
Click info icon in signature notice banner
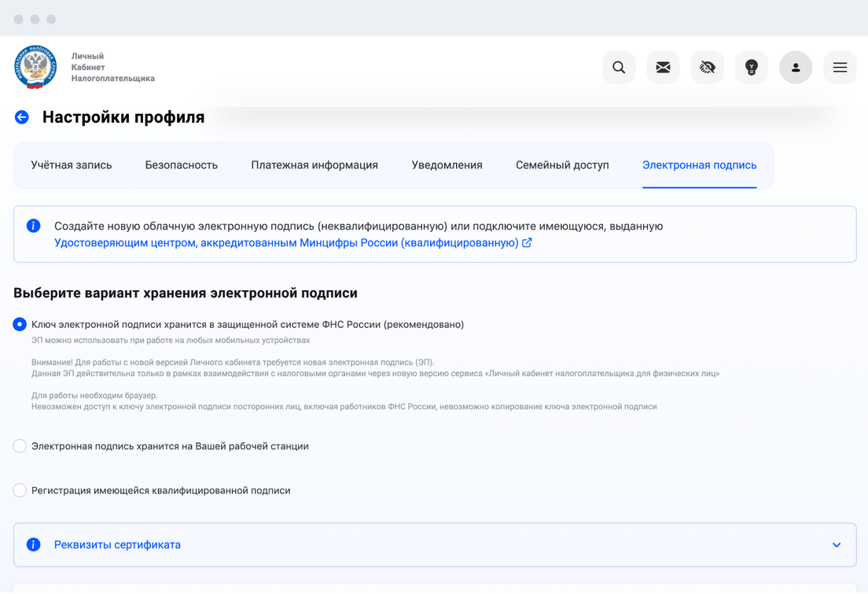coord(33,226)
